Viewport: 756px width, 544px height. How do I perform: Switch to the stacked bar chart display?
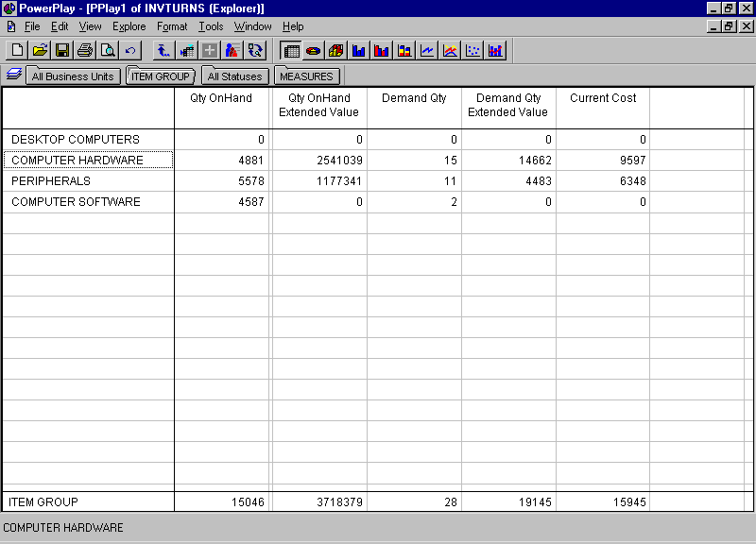pos(404,50)
